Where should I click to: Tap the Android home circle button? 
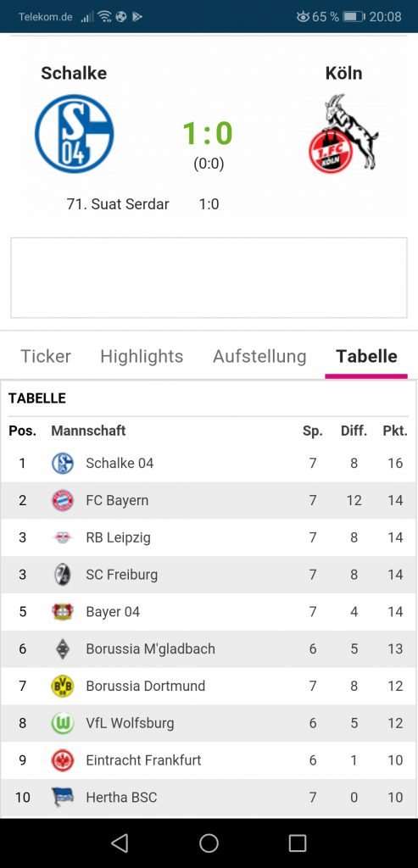(209, 843)
